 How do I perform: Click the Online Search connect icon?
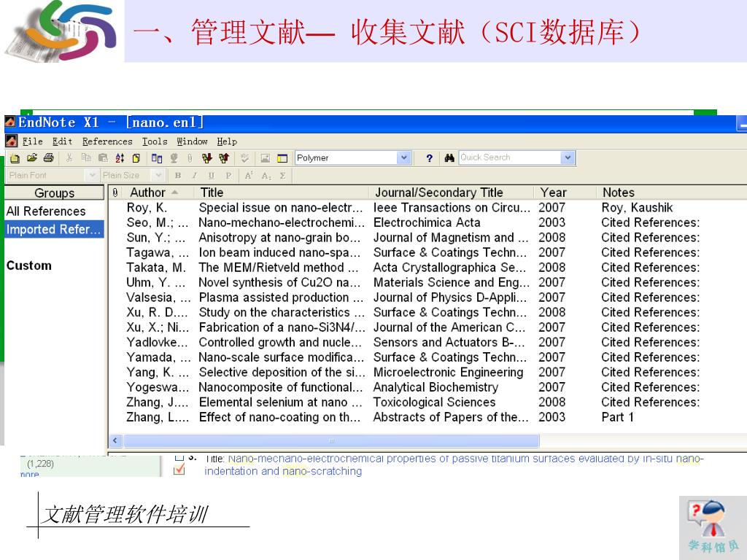coord(157,158)
